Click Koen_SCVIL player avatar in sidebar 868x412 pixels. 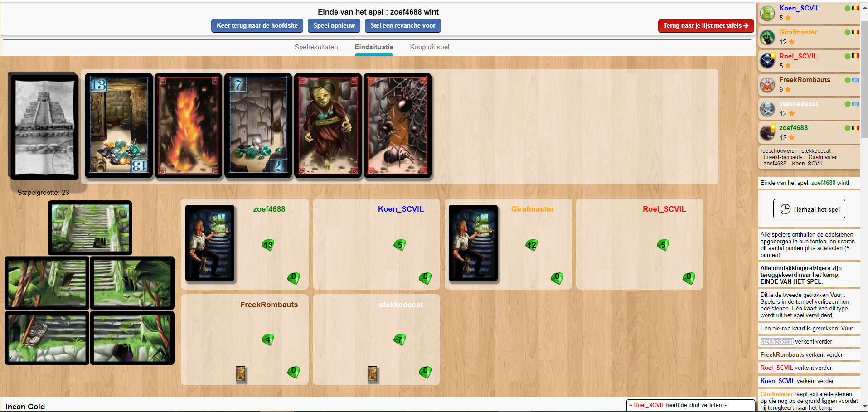(x=767, y=13)
